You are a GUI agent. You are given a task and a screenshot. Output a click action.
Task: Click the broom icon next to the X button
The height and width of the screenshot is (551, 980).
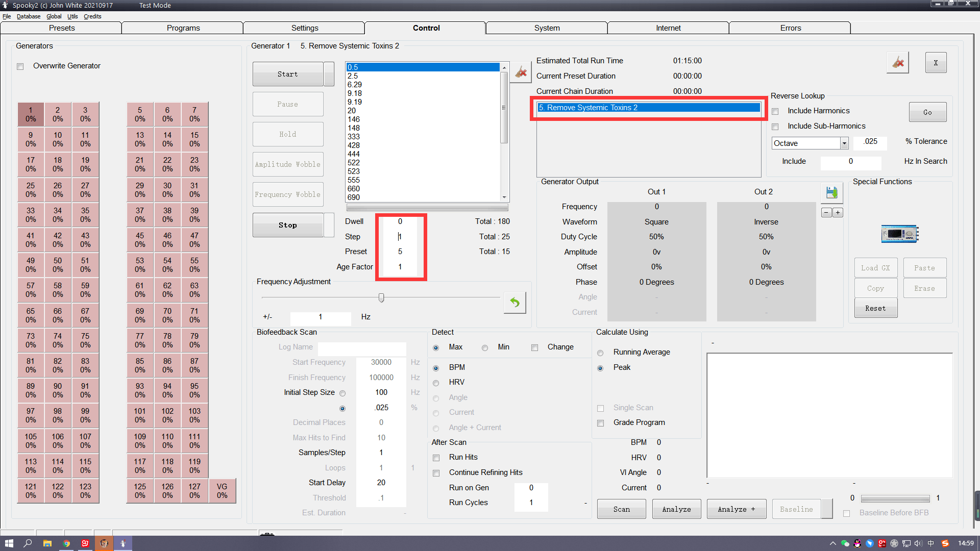click(x=898, y=63)
